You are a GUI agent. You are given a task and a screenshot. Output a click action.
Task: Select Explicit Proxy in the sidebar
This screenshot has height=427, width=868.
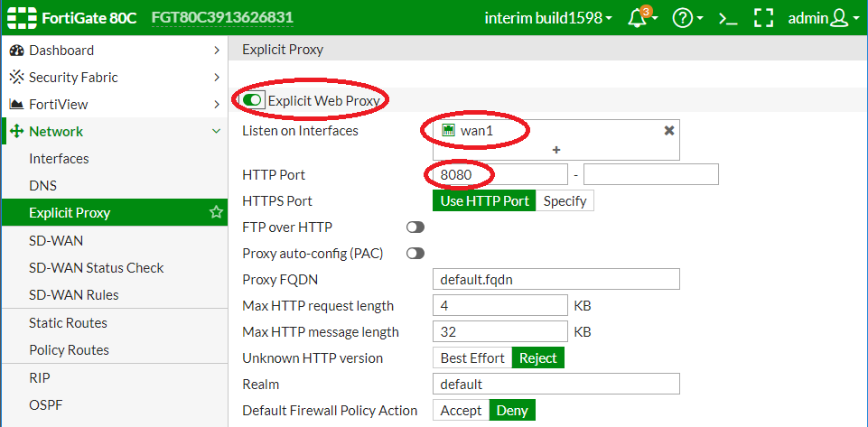pos(114,212)
